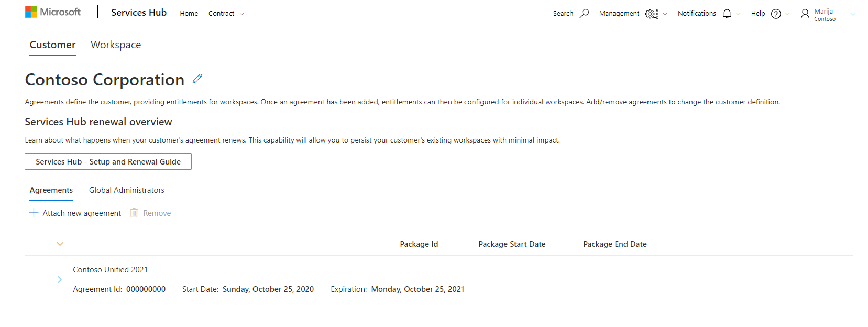Click the Microsoft logo

coord(53,12)
